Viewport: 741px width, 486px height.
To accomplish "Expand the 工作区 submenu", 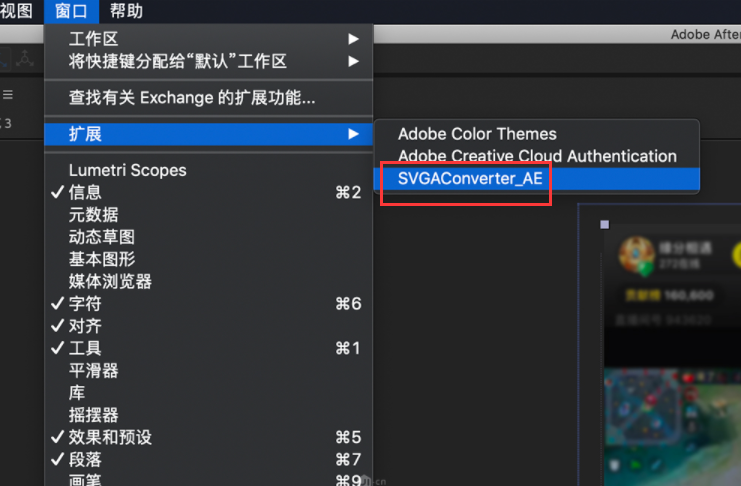I will 208,39.
